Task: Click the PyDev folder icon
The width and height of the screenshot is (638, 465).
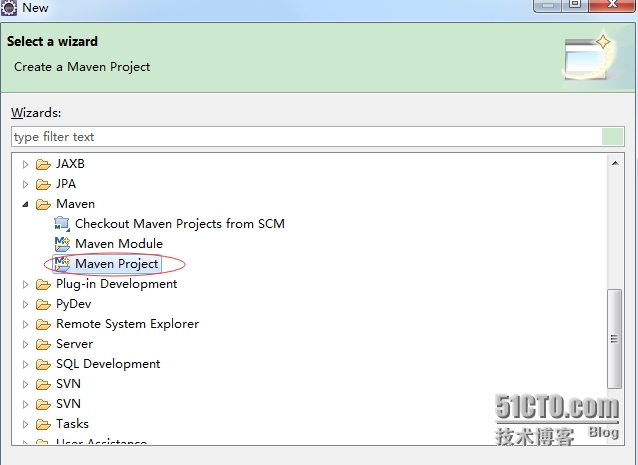Action: [43, 304]
